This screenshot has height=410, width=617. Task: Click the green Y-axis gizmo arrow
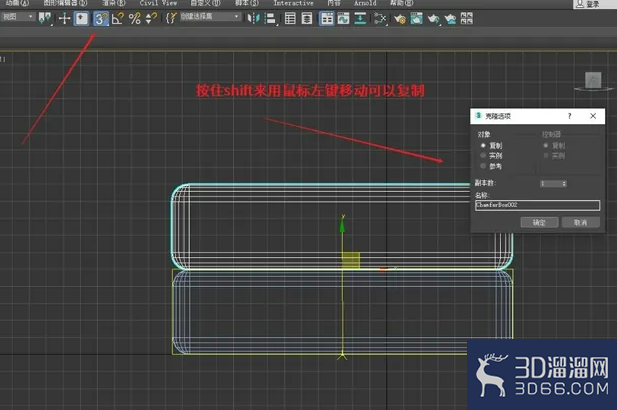point(342,224)
